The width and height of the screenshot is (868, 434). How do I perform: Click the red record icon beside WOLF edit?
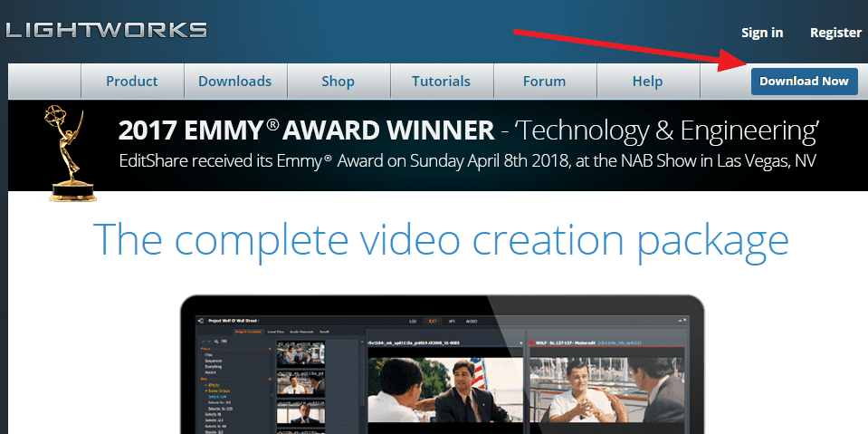(x=531, y=344)
